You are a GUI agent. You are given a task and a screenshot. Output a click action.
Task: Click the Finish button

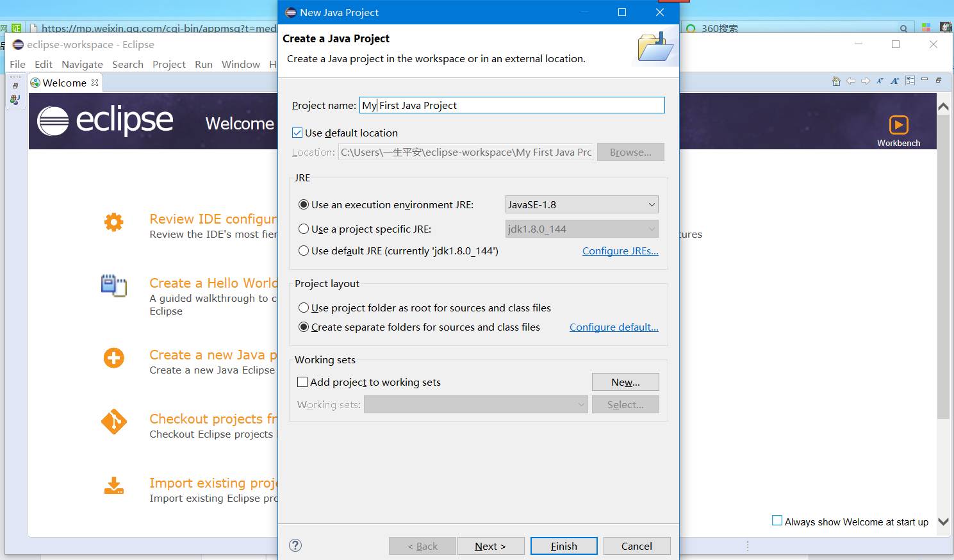point(564,546)
